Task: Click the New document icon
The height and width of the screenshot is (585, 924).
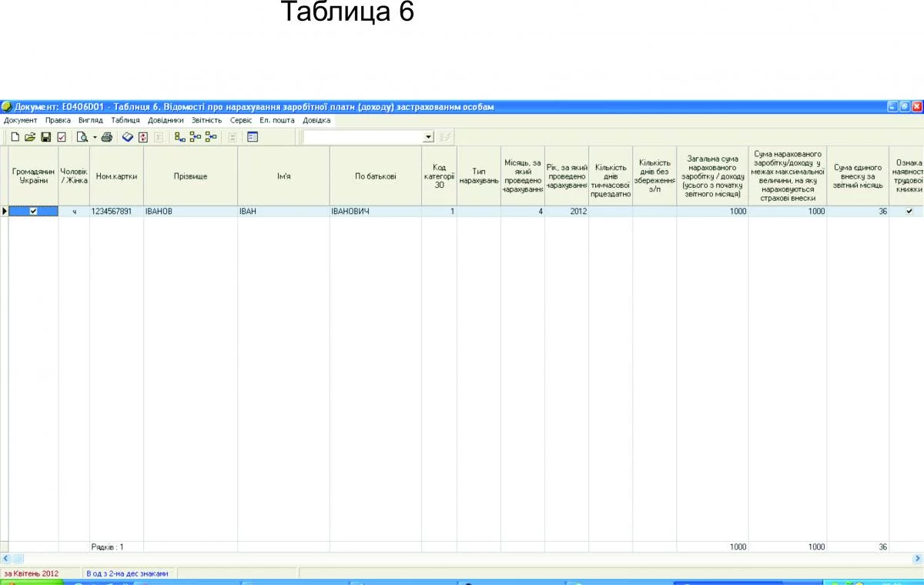Action: click(x=15, y=137)
